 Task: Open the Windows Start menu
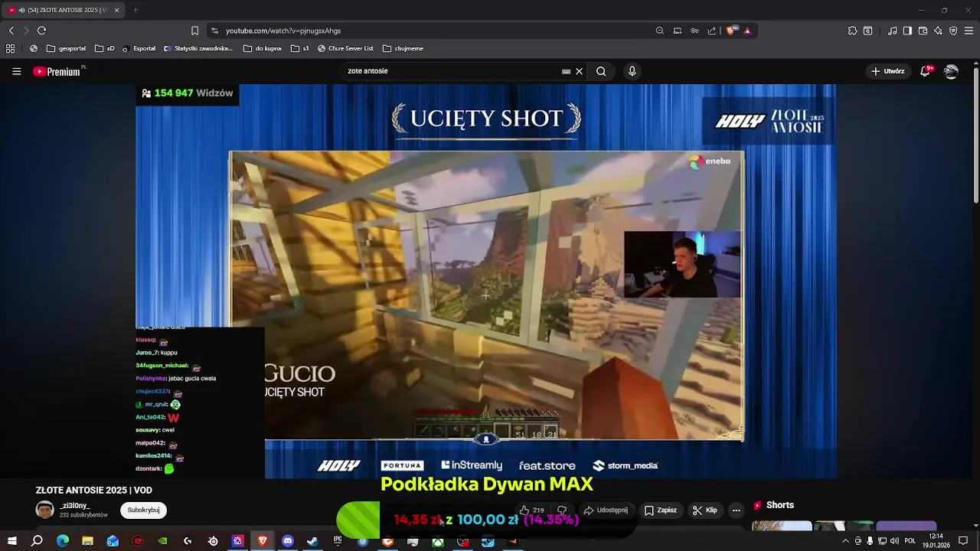(x=12, y=541)
